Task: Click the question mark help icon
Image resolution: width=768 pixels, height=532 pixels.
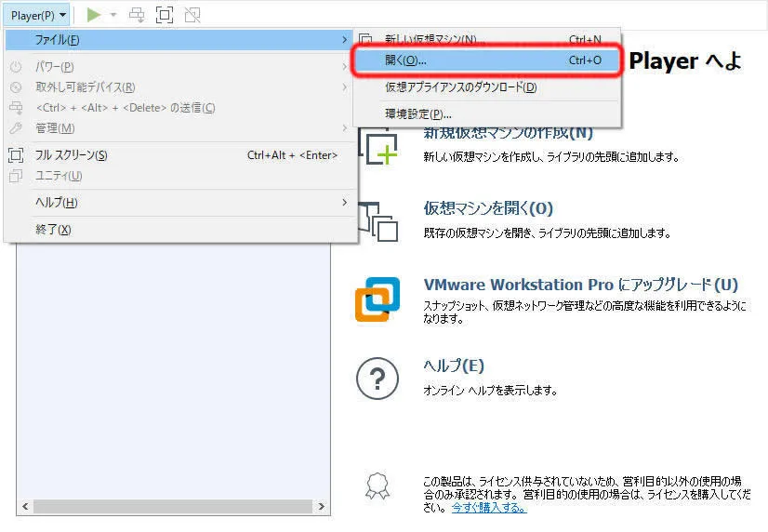Action: tap(377, 379)
